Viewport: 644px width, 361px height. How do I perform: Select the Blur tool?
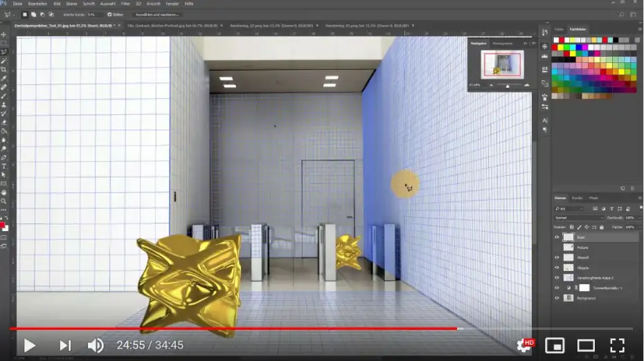(x=3, y=140)
